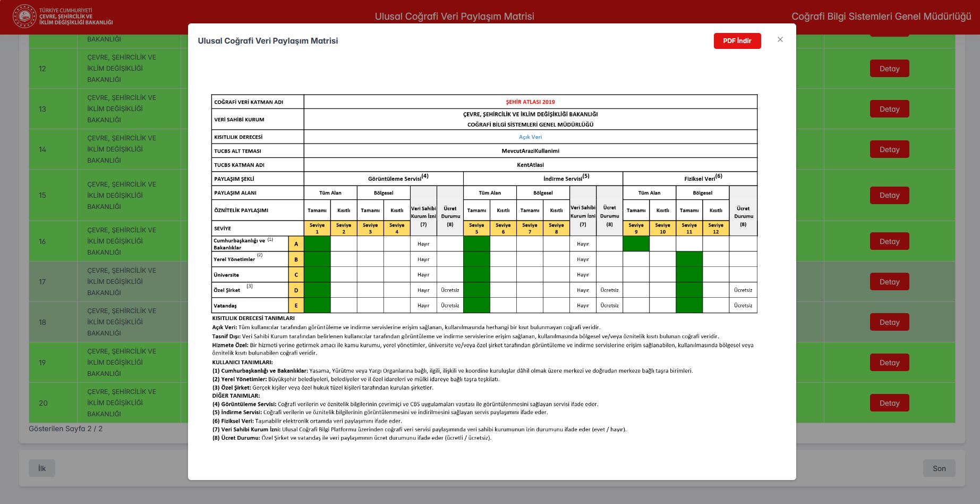Show details for row 15
This screenshot has height=504, width=980.
[889, 195]
